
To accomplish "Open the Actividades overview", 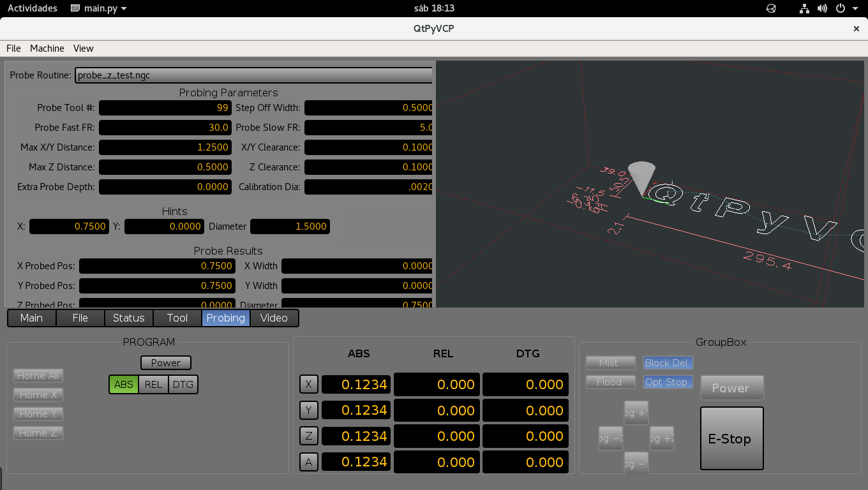I will coord(32,8).
